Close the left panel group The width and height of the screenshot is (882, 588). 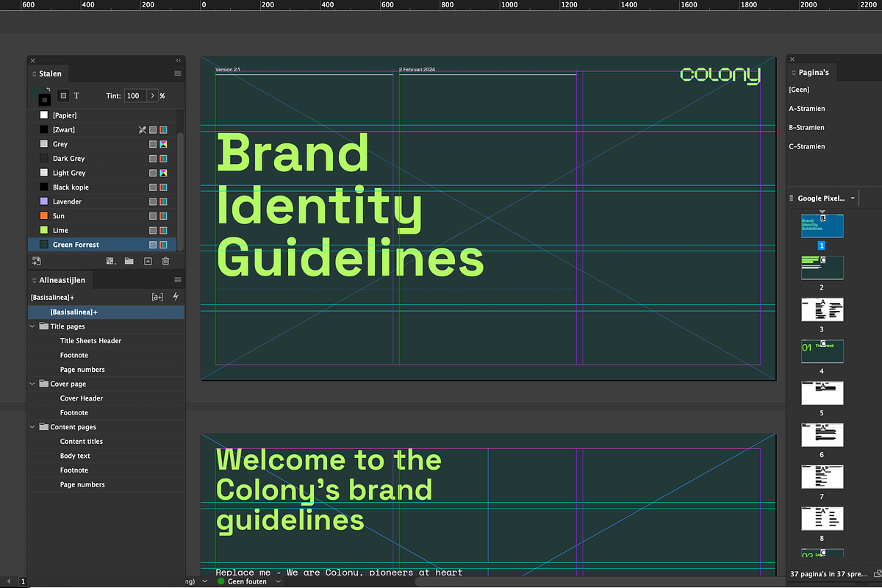[x=33, y=60]
